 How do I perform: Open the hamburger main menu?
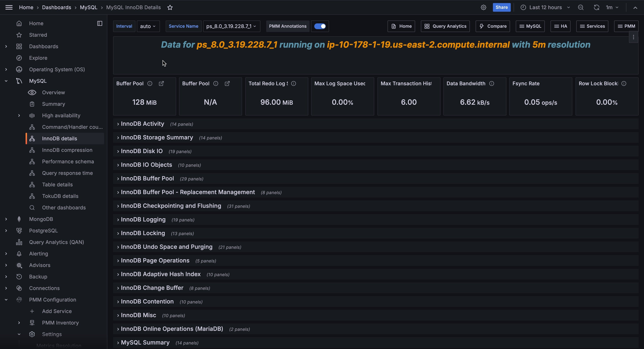click(x=9, y=8)
